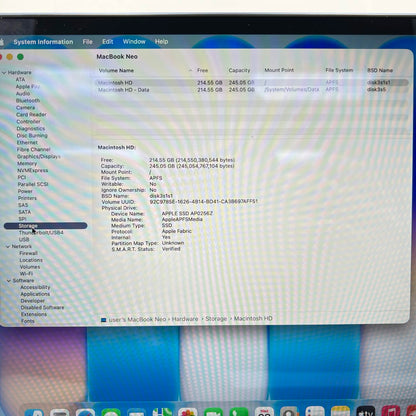Select Accessibility under Software
Image resolution: width=416 pixels, height=416 pixels.
[x=35, y=287]
